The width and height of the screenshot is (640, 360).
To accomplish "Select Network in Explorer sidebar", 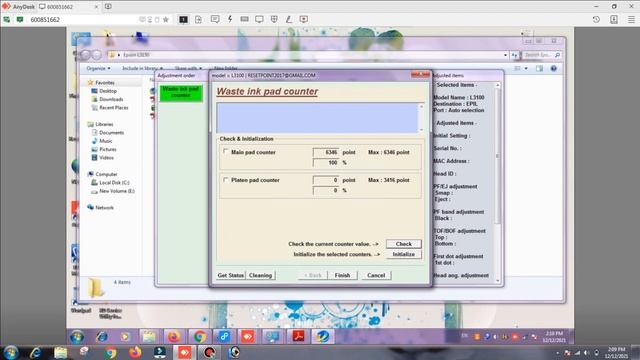I will click(104, 207).
